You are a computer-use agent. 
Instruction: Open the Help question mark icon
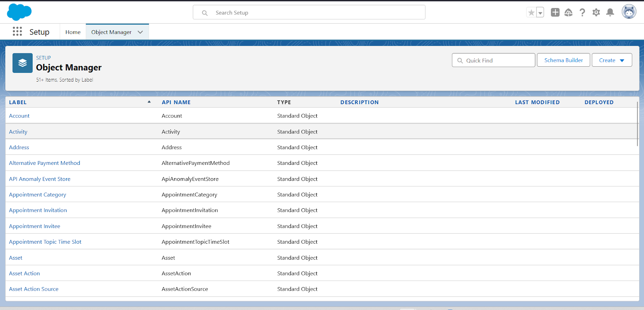tap(582, 12)
